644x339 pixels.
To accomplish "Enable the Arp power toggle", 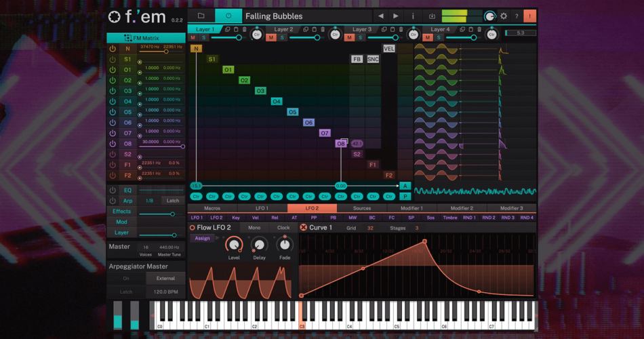I will coord(113,201).
